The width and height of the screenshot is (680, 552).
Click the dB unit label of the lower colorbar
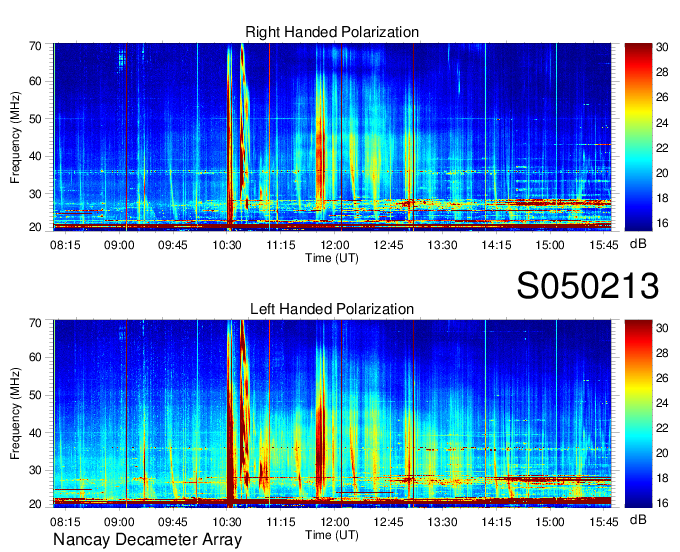tap(638, 520)
